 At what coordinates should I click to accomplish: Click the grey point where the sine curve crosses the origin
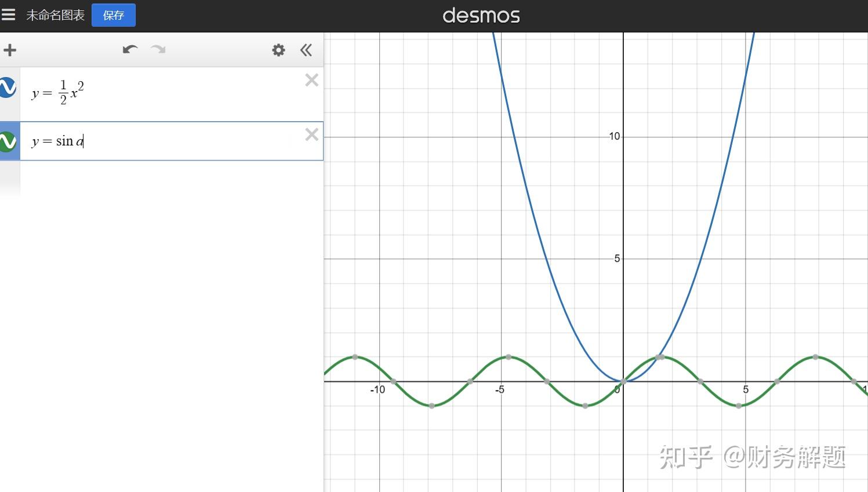coord(623,381)
